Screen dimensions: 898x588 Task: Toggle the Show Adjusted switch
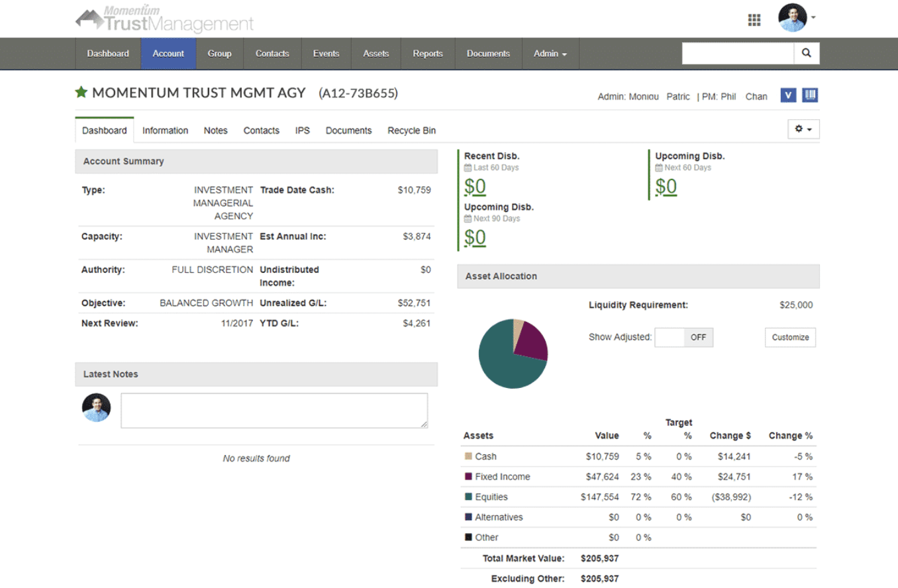[x=683, y=337]
